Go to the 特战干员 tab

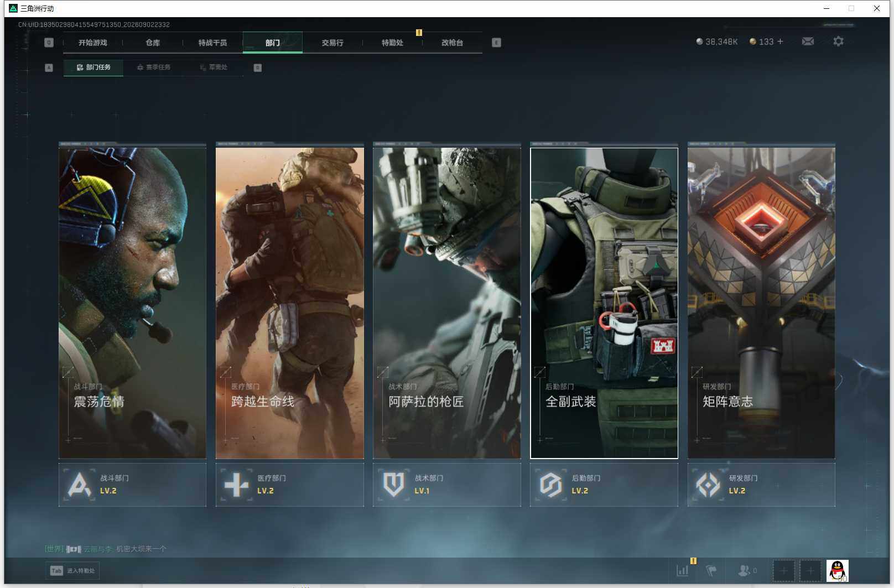click(212, 43)
